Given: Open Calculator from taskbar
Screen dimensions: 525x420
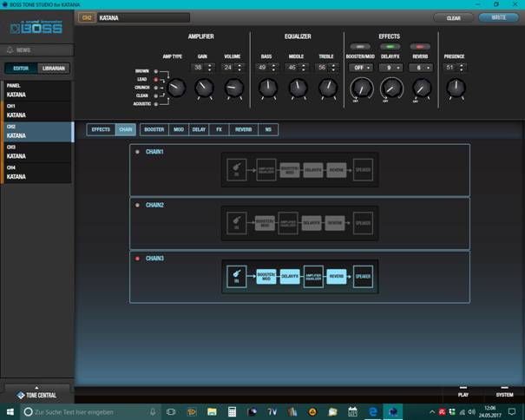Looking at the screenshot, I should pyautogui.click(x=232, y=411).
